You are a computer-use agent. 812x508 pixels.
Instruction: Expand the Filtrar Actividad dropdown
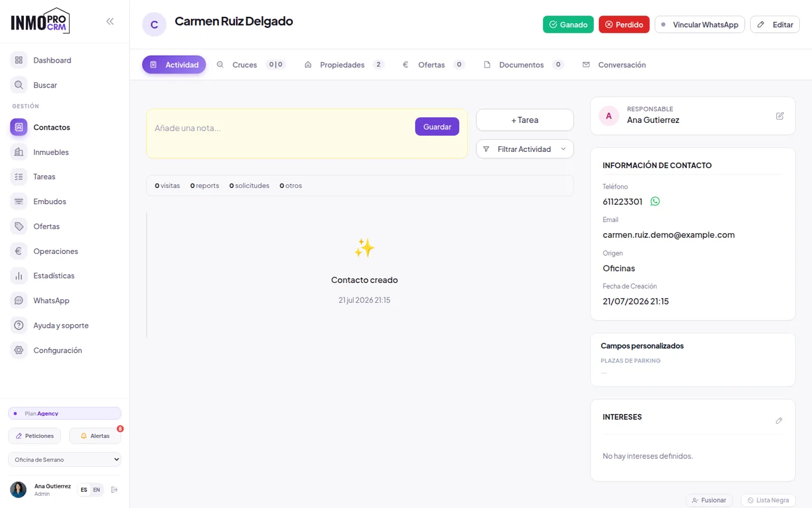point(525,149)
